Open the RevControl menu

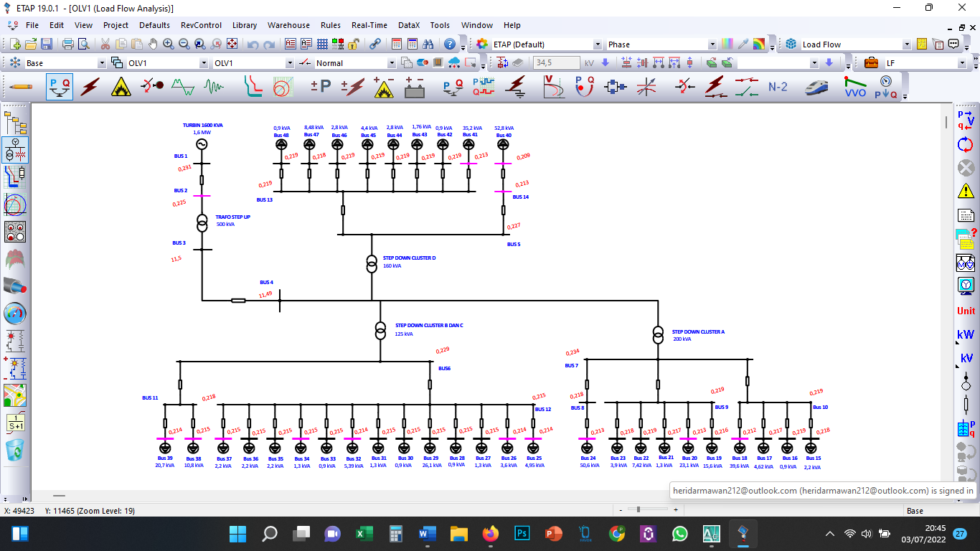coord(201,25)
